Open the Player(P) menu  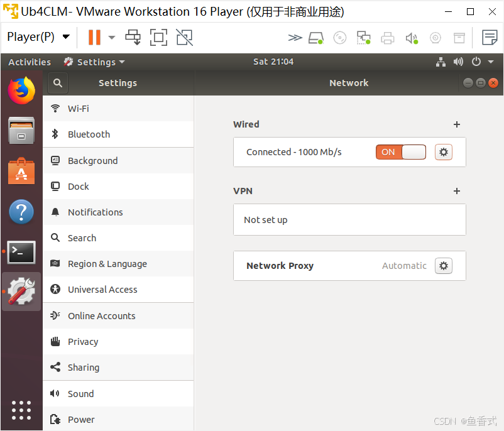(38, 37)
